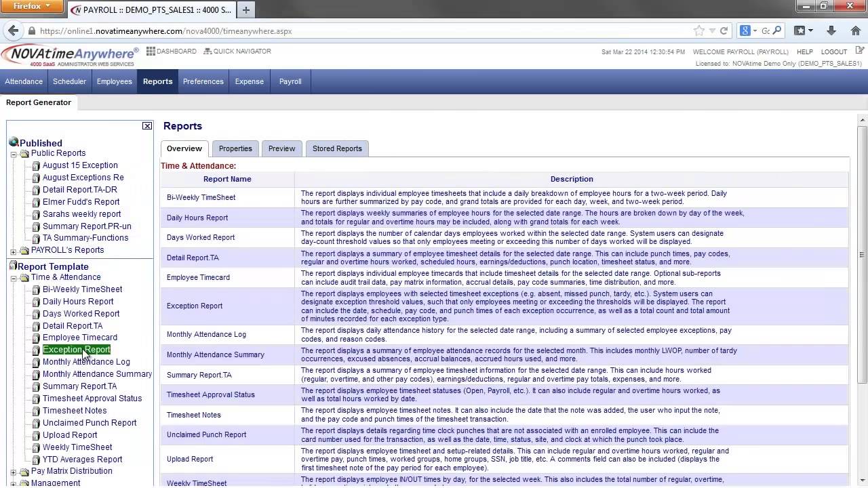Switch to the Properties tab
The width and height of the screenshot is (868, 488).
point(235,148)
